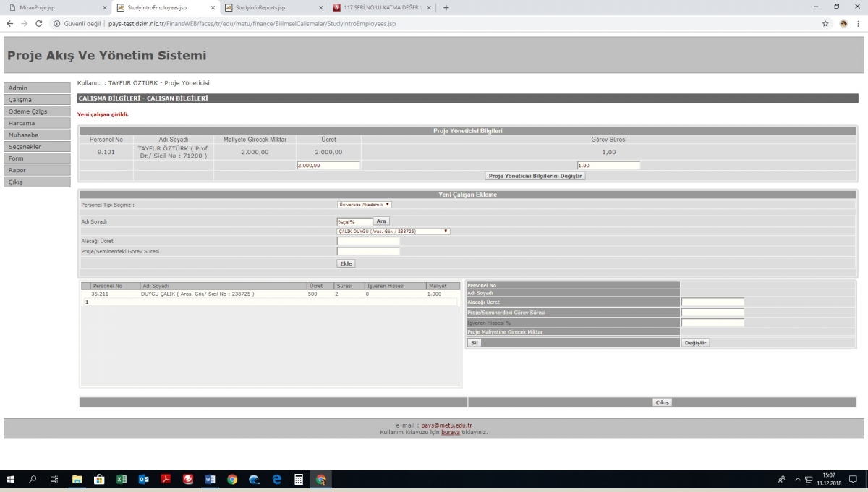Expand the ÇALIK DUYGU name dropdown

(x=393, y=232)
